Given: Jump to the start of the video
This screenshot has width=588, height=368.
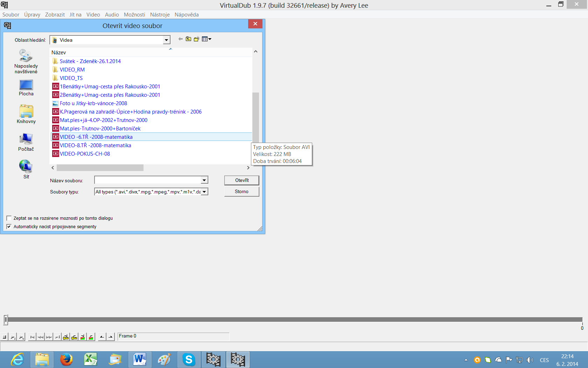Looking at the screenshot, I should (x=32, y=337).
